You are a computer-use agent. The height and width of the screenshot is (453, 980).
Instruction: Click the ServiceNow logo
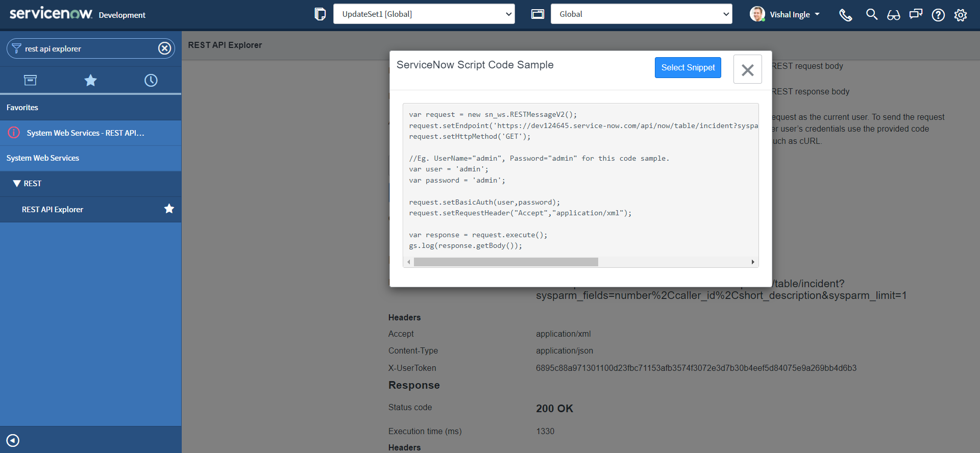pos(51,13)
